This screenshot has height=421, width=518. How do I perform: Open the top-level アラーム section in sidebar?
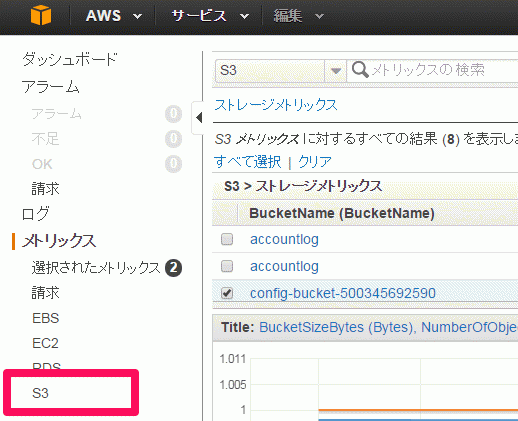(50, 86)
